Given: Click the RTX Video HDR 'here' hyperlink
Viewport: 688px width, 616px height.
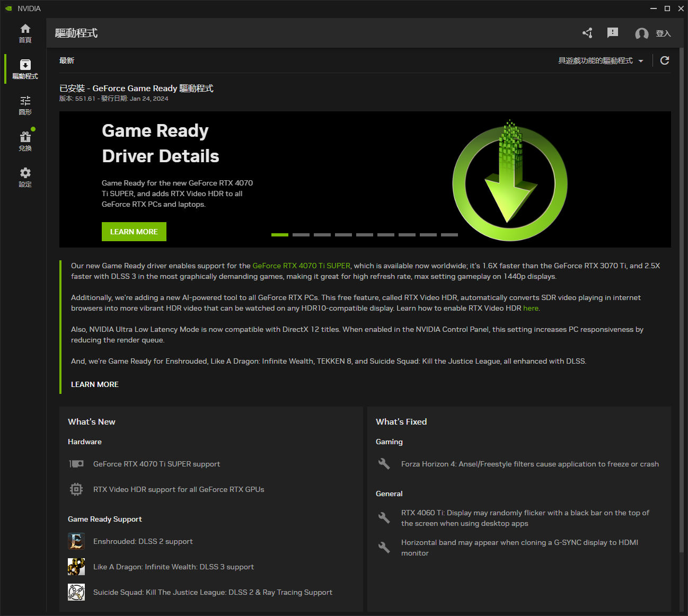Looking at the screenshot, I should click(x=531, y=308).
